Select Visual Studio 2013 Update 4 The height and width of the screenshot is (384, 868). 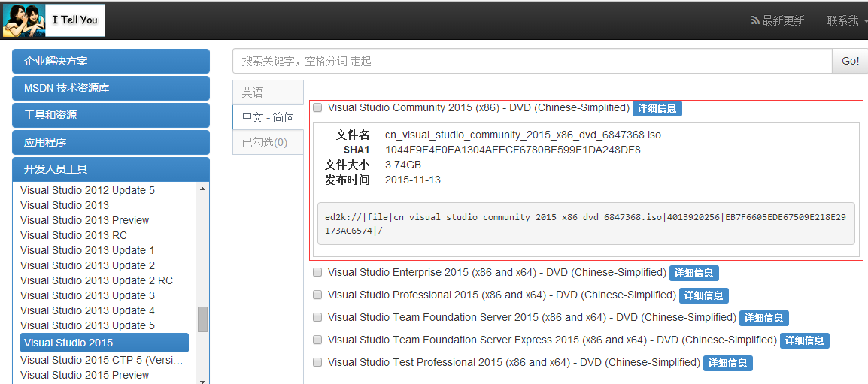pos(87,310)
